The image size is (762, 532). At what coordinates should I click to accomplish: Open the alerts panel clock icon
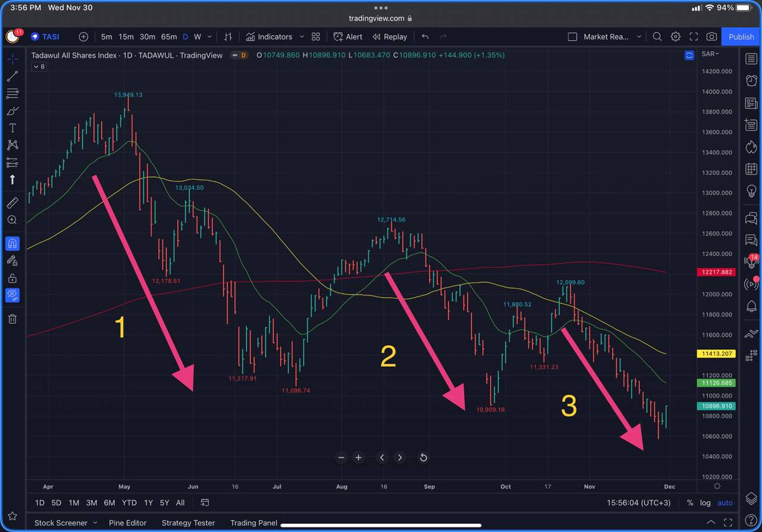751,81
